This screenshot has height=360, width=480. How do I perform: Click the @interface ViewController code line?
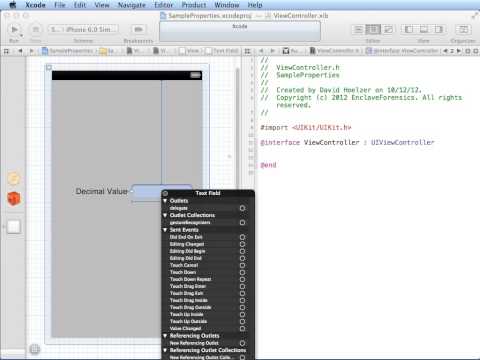tap(347, 142)
